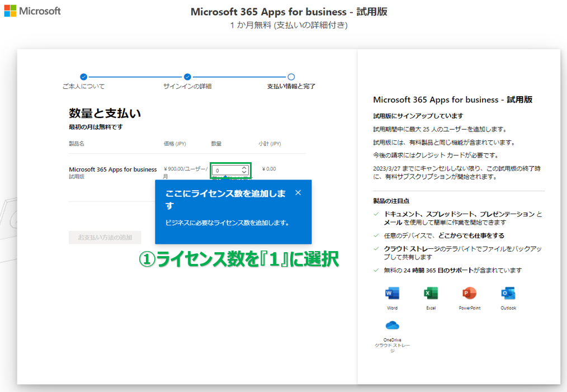
Task: Increase license quantity with up arrow
Action: [244, 168]
